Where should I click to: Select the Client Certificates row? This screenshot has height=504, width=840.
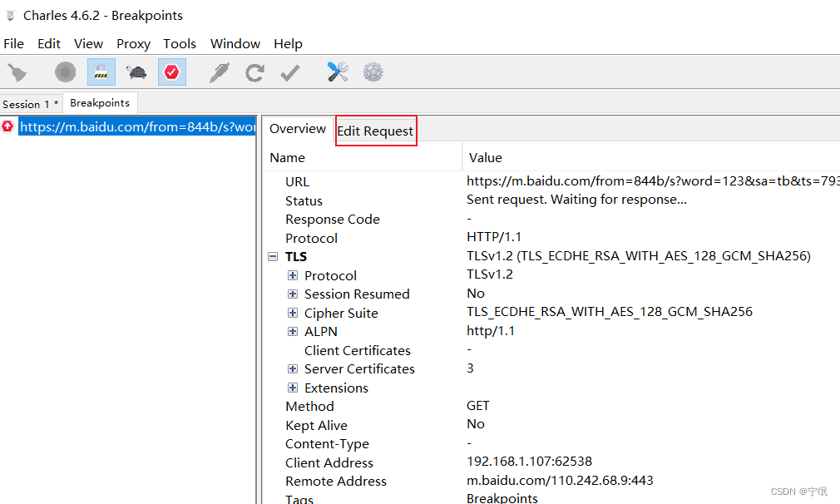click(x=358, y=351)
